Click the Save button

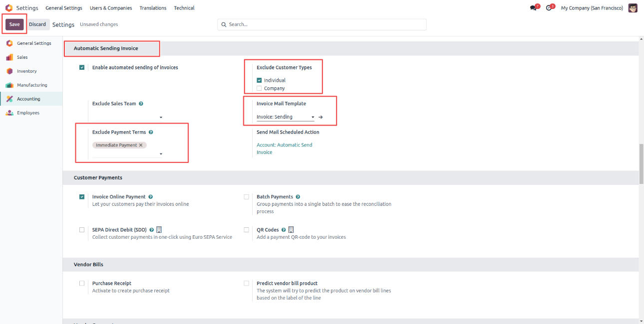click(14, 24)
